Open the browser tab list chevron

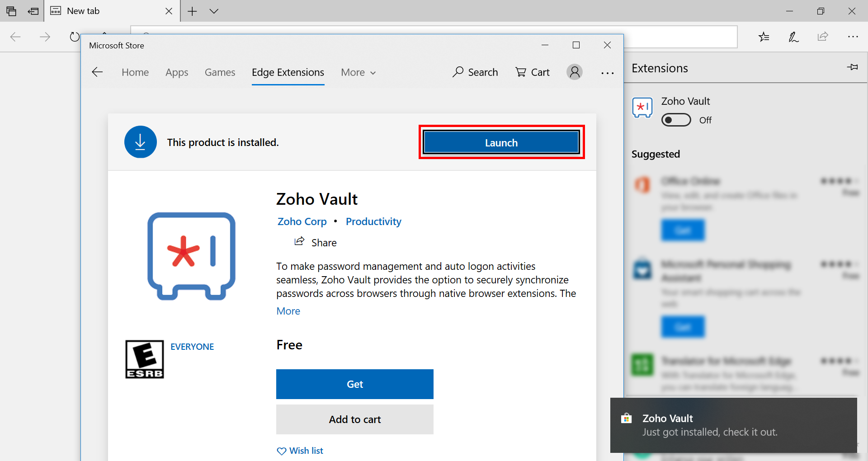pos(214,11)
